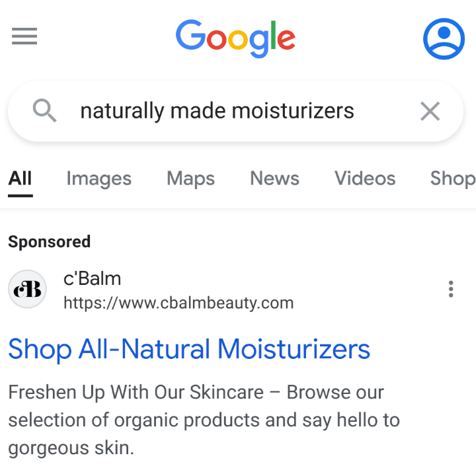Select the All results tab
Screen dimensions: 476x476
point(20,178)
